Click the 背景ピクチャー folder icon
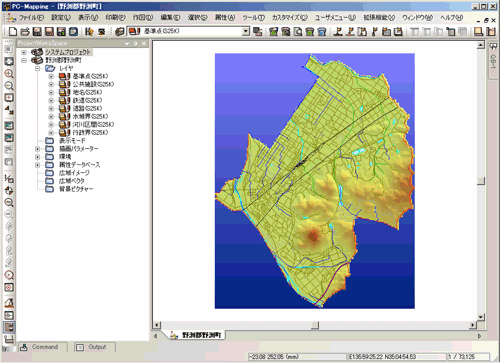 click(49, 189)
